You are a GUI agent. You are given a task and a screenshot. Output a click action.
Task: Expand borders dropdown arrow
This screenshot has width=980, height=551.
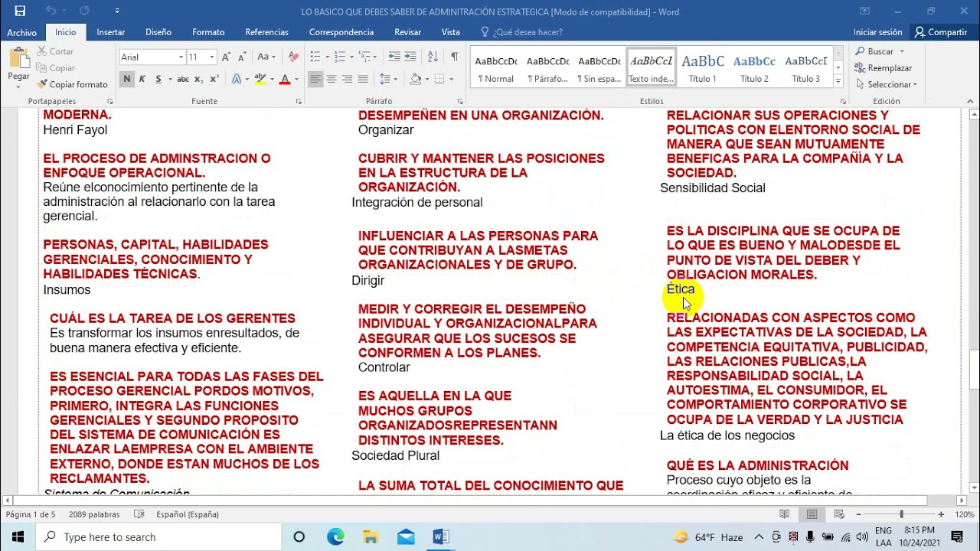(x=451, y=79)
